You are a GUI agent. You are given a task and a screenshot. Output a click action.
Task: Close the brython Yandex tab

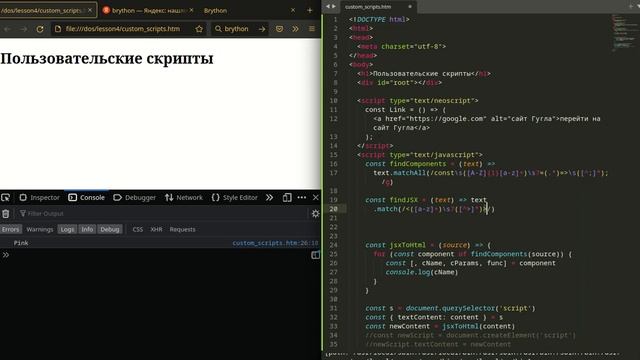point(191,10)
